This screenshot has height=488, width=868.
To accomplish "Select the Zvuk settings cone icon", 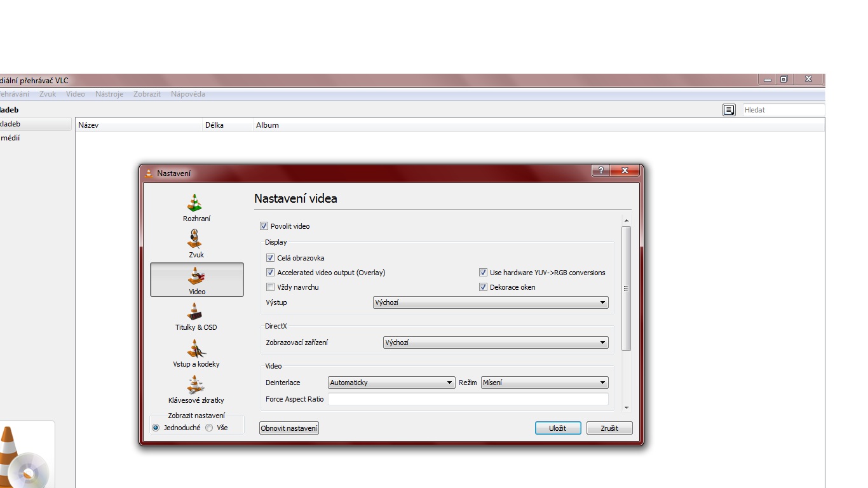I will (x=196, y=240).
